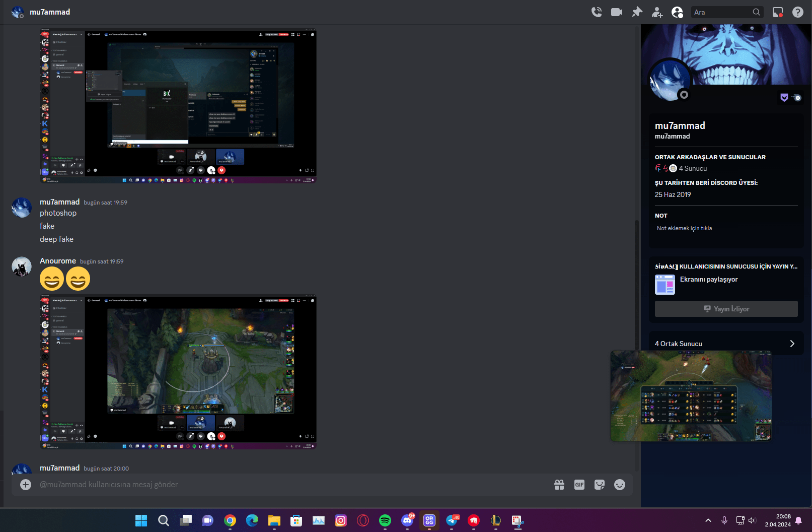Click the Yayın İzliyor button
The image size is (812, 532).
[726, 309]
